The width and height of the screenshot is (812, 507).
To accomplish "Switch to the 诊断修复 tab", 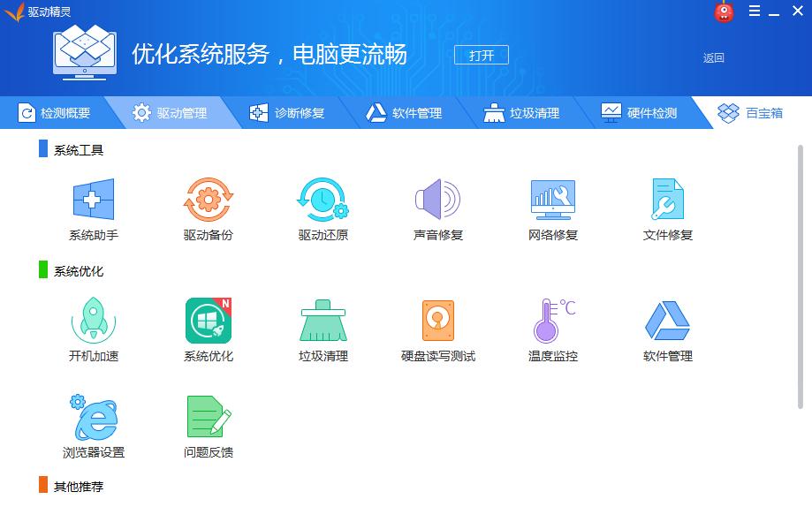I will point(286,112).
